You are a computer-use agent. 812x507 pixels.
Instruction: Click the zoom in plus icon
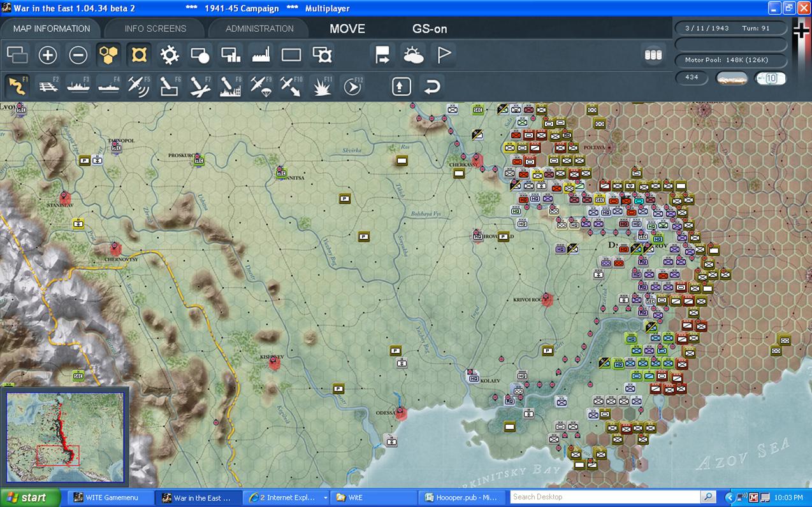(48, 55)
